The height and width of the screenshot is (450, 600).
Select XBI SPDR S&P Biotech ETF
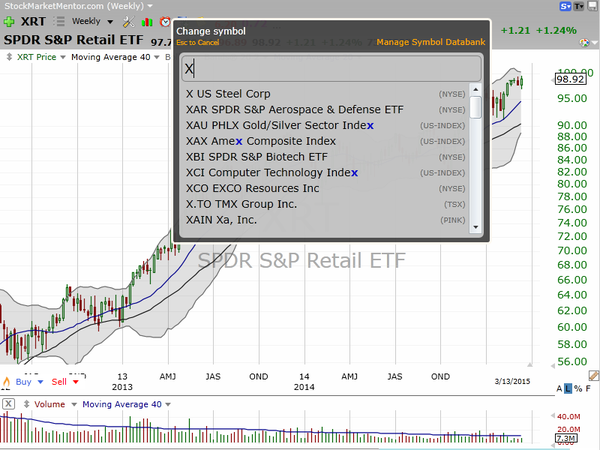(326, 157)
